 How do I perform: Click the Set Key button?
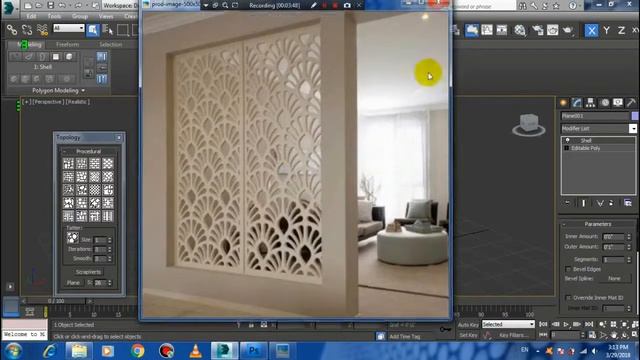(468, 335)
